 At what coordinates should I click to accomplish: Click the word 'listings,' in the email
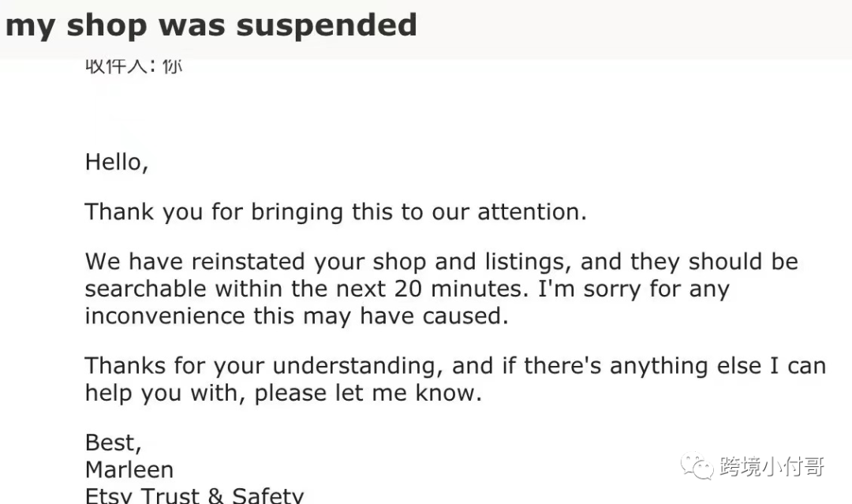(528, 263)
